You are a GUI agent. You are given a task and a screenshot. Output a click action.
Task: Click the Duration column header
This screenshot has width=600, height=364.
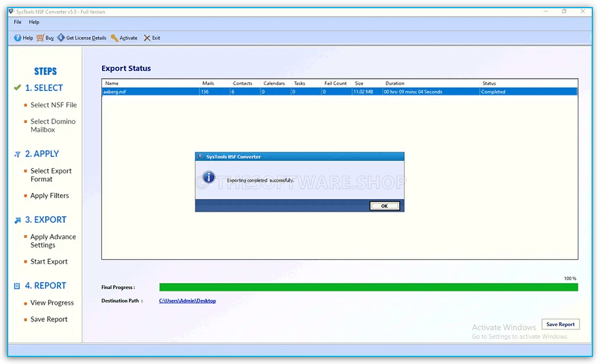tap(395, 83)
